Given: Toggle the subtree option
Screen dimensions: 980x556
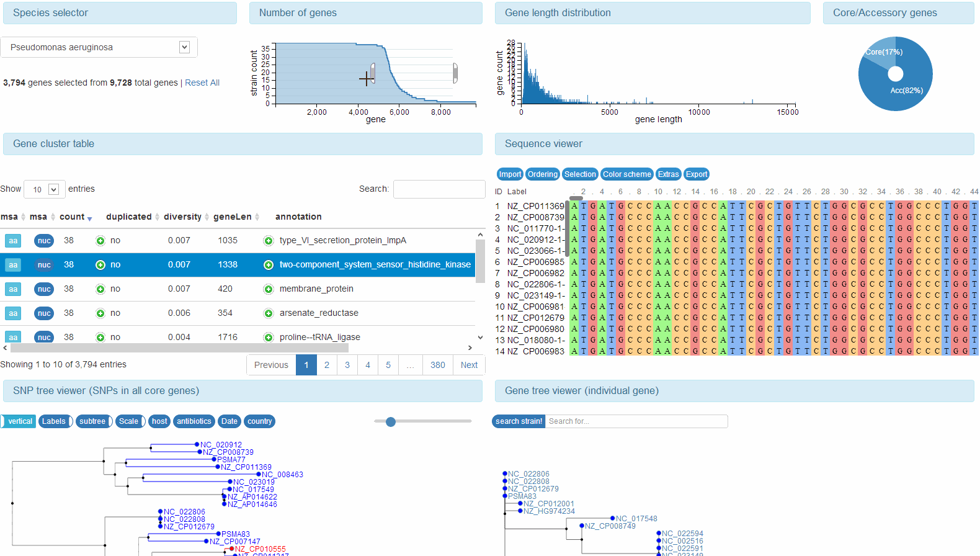Looking at the screenshot, I should (94, 421).
